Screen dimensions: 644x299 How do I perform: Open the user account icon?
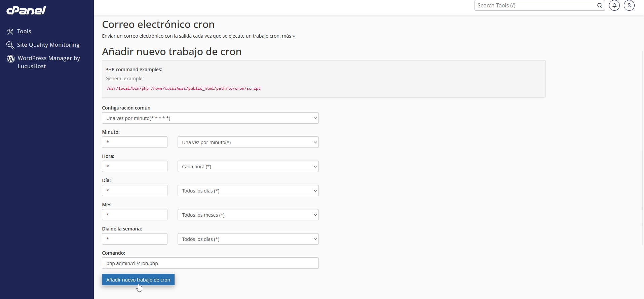(x=629, y=5)
